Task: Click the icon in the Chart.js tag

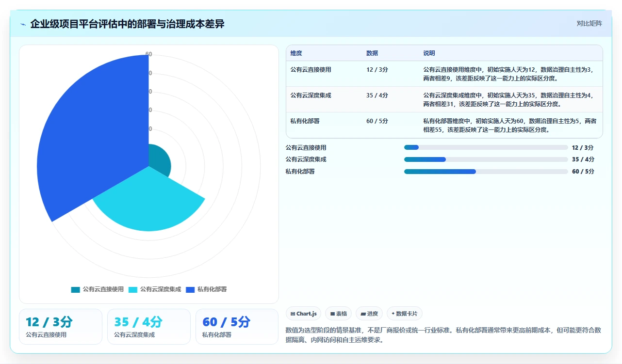Action: (x=293, y=314)
